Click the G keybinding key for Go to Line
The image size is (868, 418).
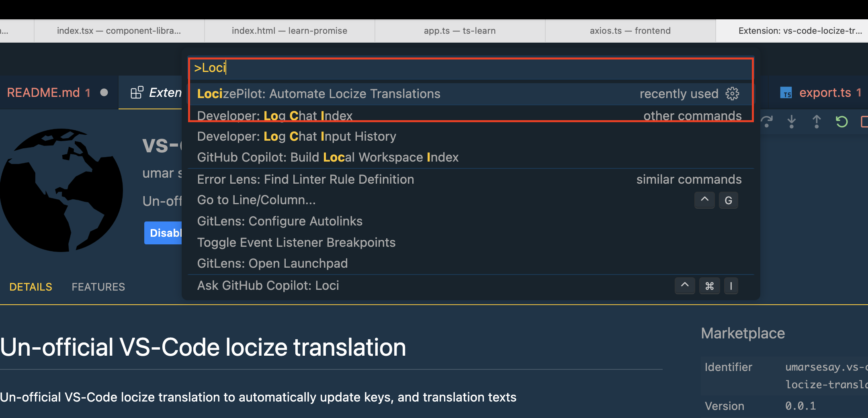(728, 200)
